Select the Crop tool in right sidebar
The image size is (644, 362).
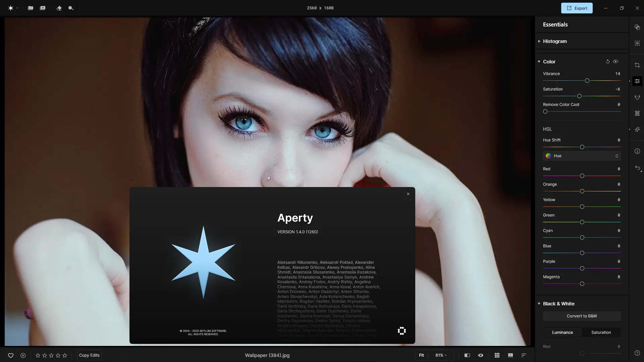[x=637, y=65]
